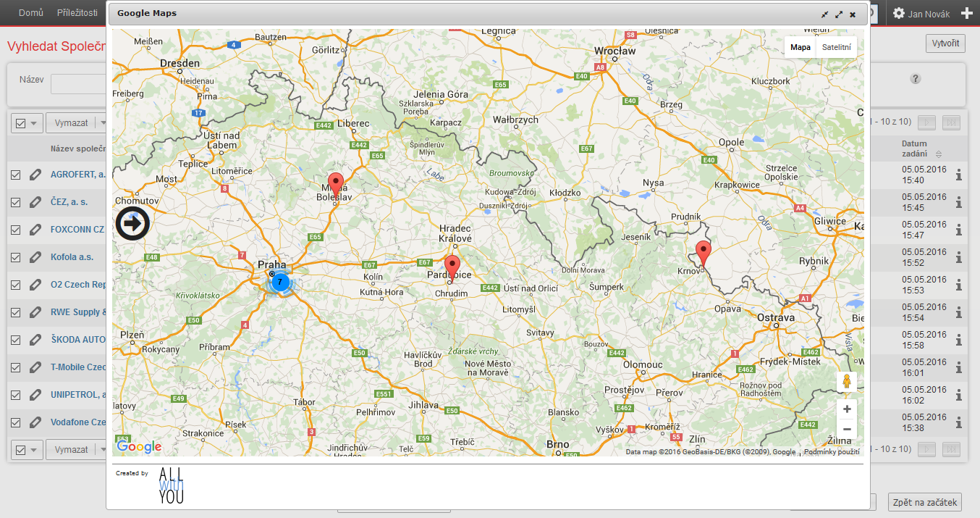The height and width of the screenshot is (518, 980).
Task: Edit the AGROFERT row with pencil icon
Action: coord(35,175)
